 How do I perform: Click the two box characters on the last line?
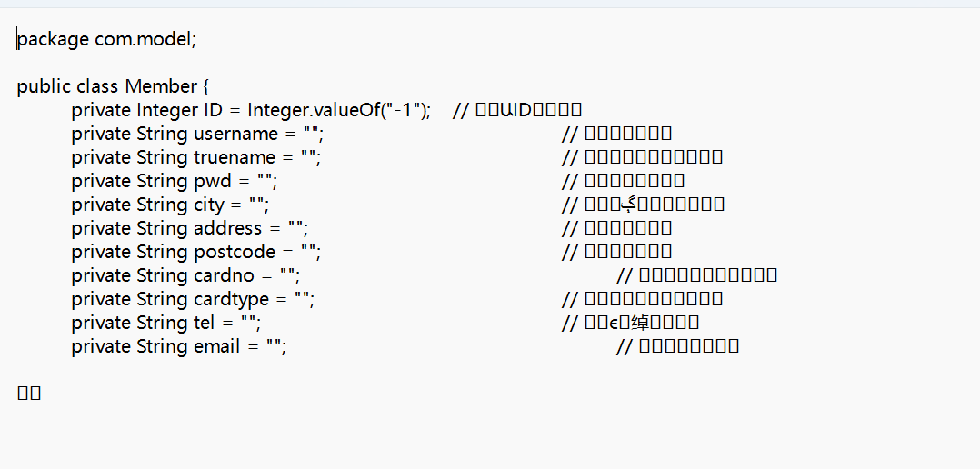(29, 394)
